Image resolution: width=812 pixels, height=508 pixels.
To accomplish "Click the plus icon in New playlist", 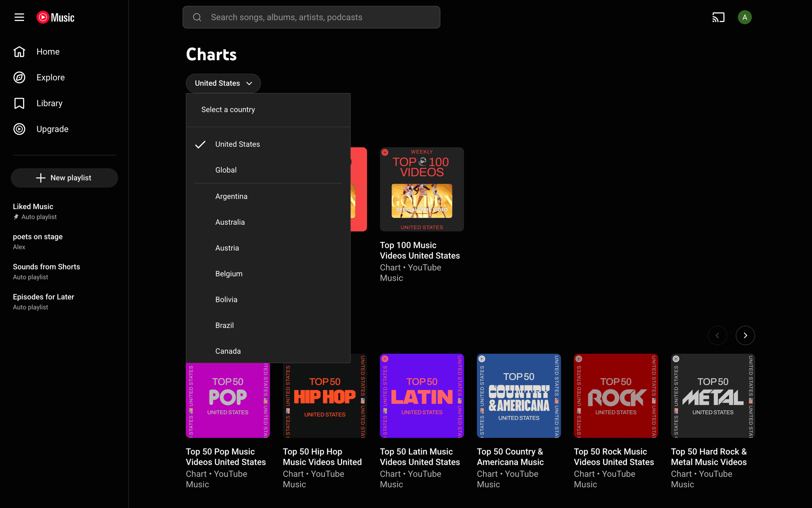I will (x=41, y=178).
